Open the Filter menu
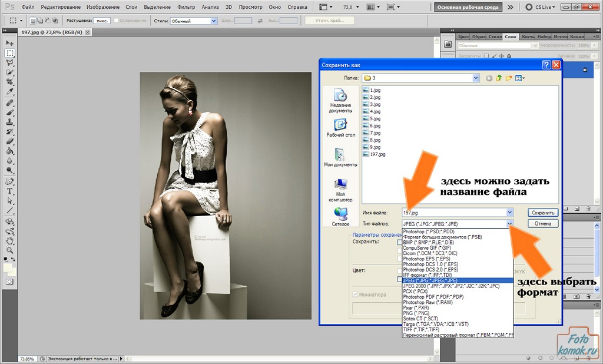Image resolution: width=603 pixels, height=364 pixels. (x=185, y=7)
